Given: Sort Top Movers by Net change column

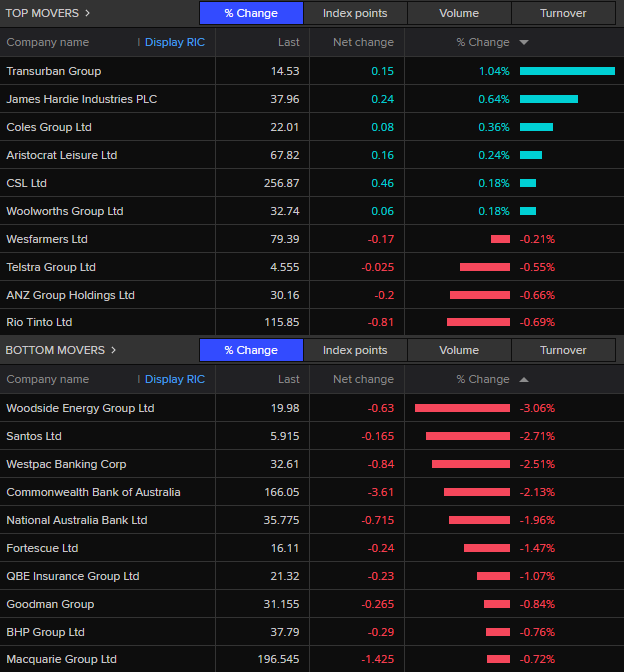Looking at the screenshot, I should (363, 42).
